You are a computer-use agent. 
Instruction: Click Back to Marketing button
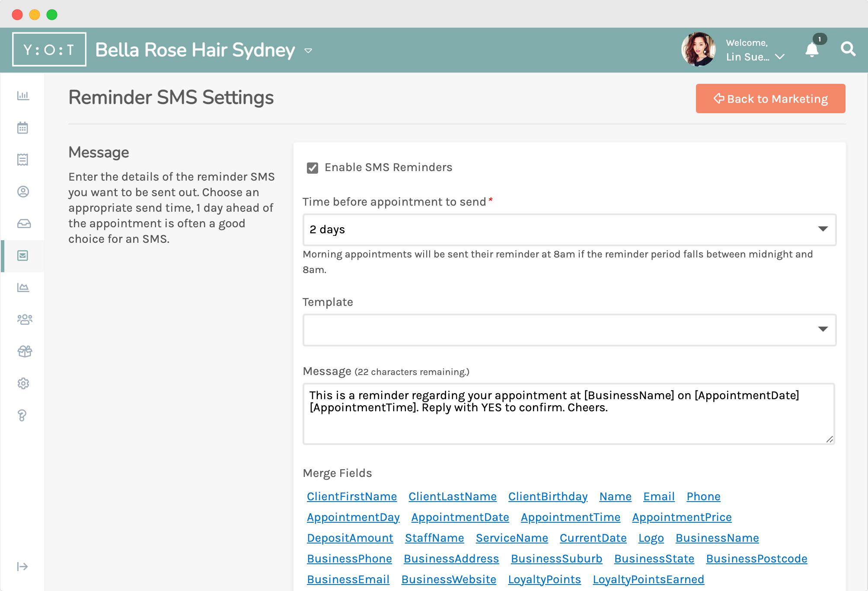click(770, 98)
